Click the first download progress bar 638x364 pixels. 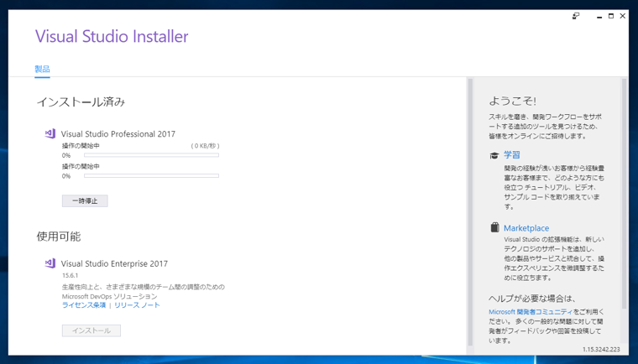(x=151, y=155)
